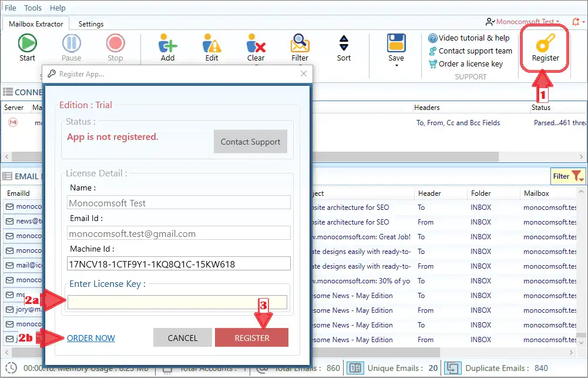This screenshot has height=378, width=588.
Task: Close the Register App dialog
Action: [304, 73]
